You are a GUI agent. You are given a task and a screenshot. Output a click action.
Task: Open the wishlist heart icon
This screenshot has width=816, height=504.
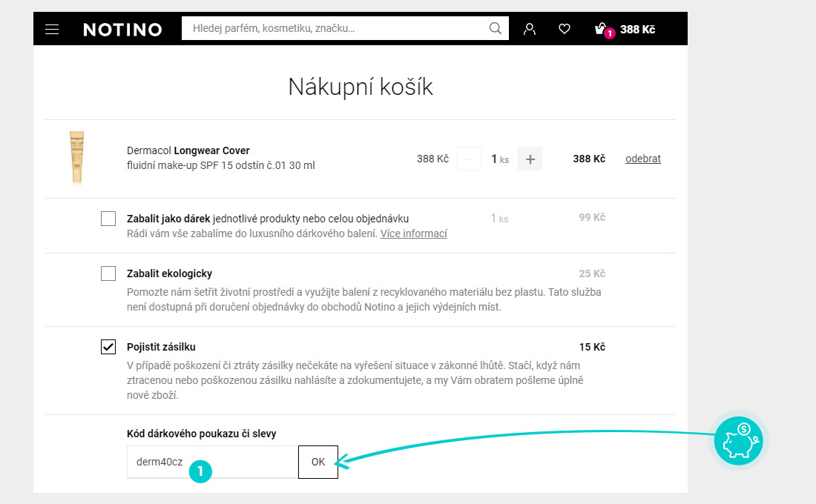click(x=564, y=29)
